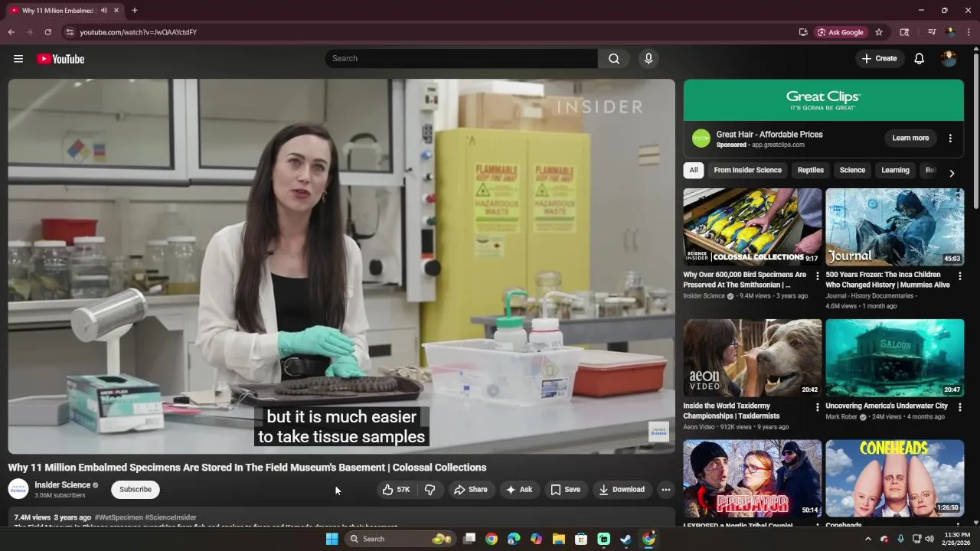Share the video
980x551 pixels.
(470, 490)
